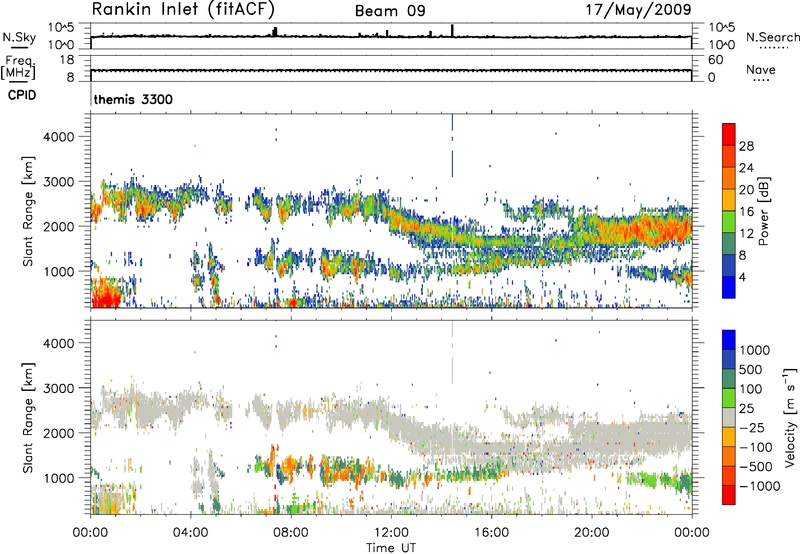The width and height of the screenshot is (800, 554).
Task: Click the '08:00' time axis label
Action: pyautogui.click(x=291, y=533)
